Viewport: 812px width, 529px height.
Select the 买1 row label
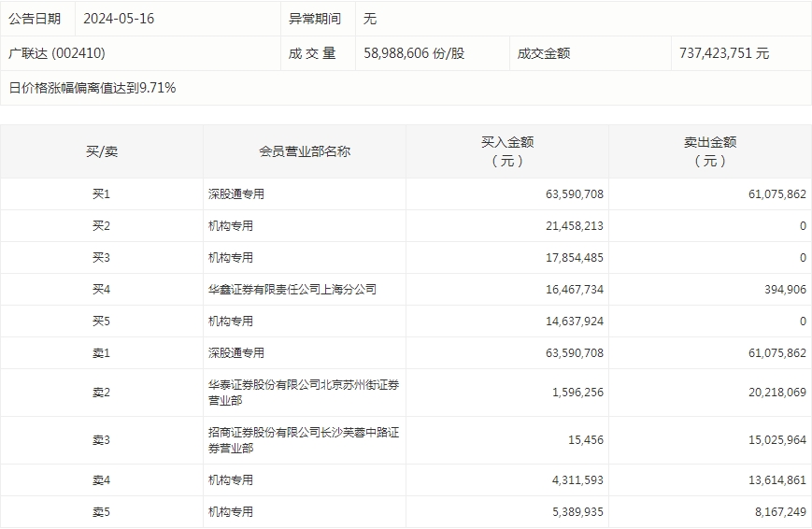tap(102, 194)
